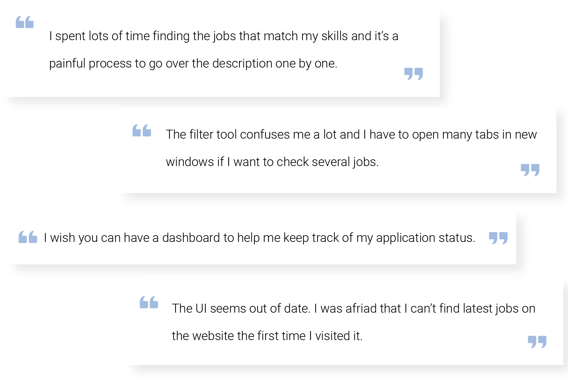Image resolution: width=568 pixels, height=392 pixels.
Task: Click opening quote icon of first testimonial
Action: (25, 22)
